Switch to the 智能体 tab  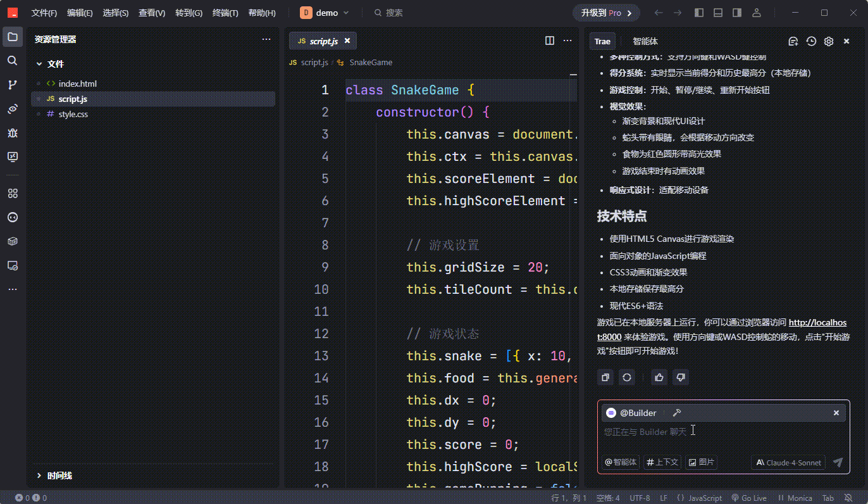point(645,41)
